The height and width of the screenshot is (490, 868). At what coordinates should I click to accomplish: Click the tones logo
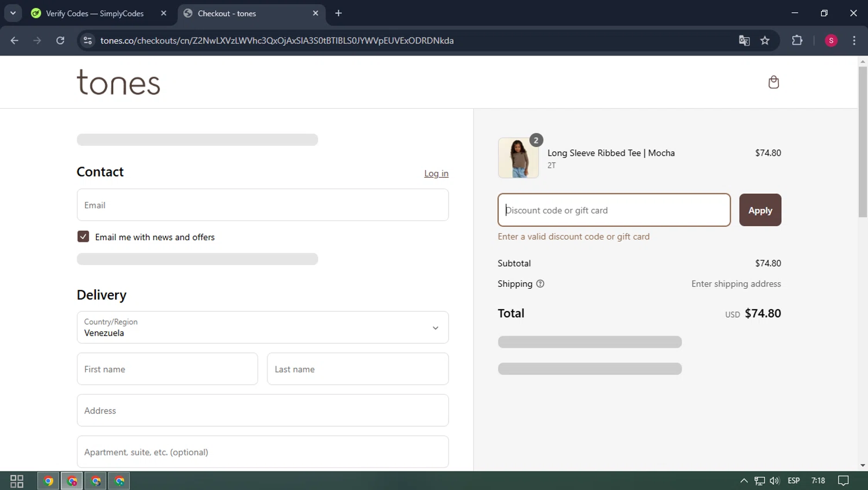[119, 82]
